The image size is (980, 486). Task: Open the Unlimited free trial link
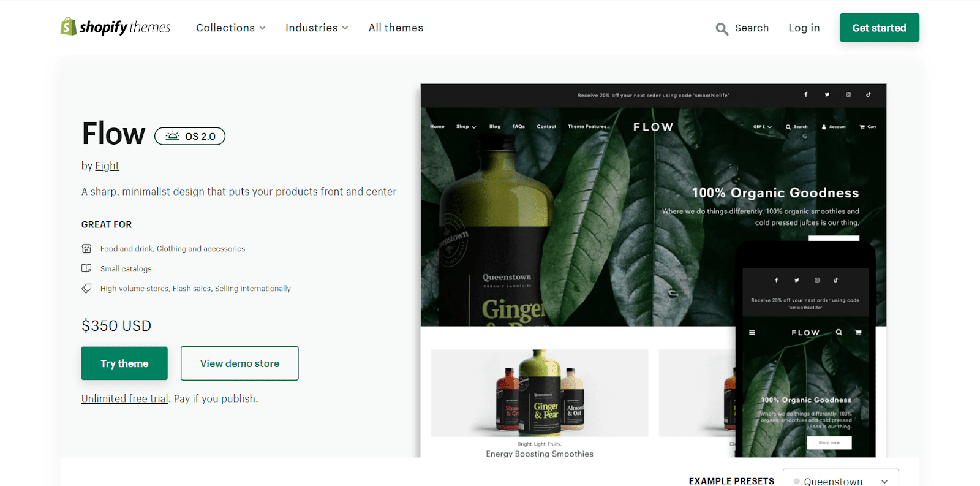tap(125, 398)
